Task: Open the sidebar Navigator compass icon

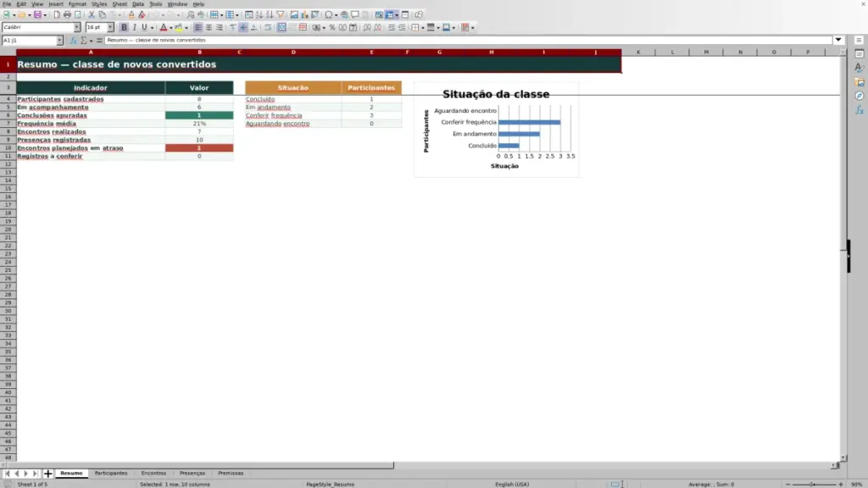Action: [x=860, y=97]
